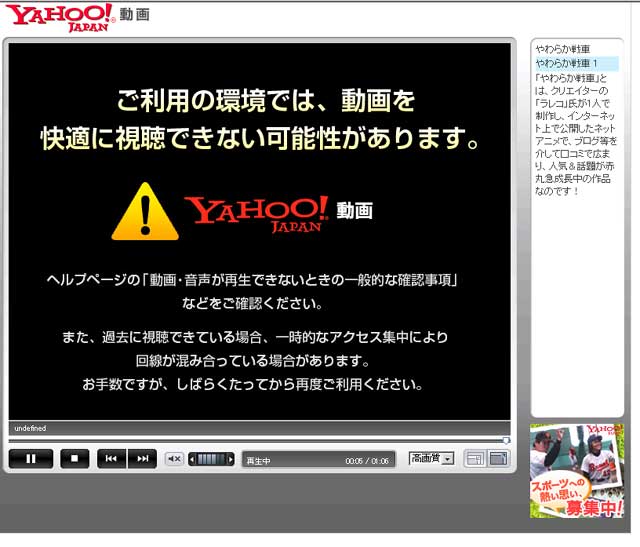Click the undefined title text
The width and height of the screenshot is (640, 547).
[x=30, y=428]
